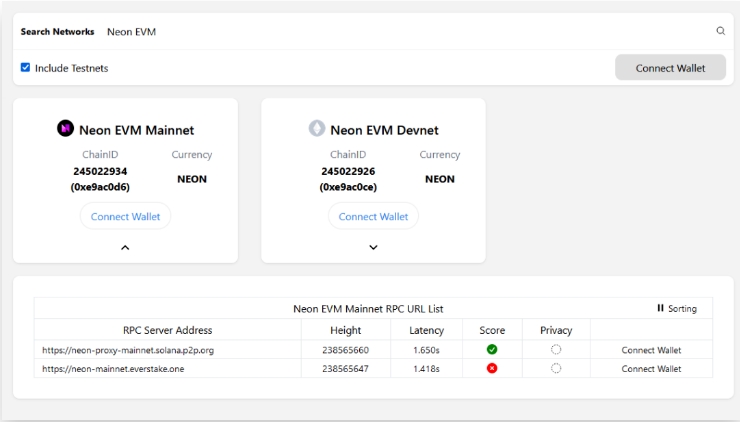740x422 pixels.
Task: Click the gray Connect Wallet button at top
Action: click(670, 68)
